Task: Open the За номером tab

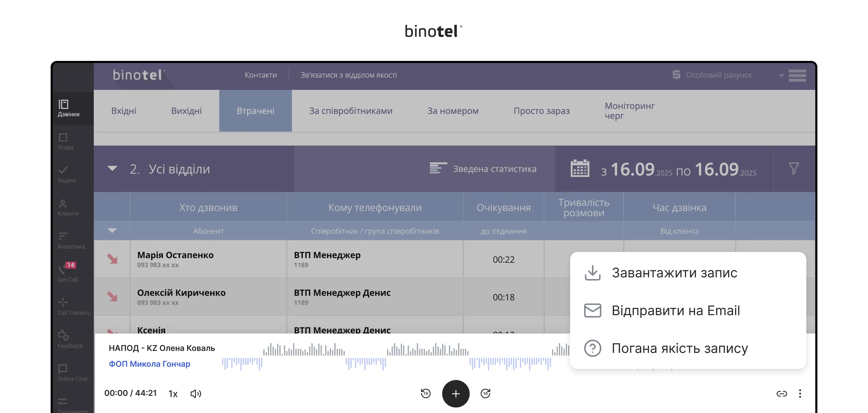Action: pyautogui.click(x=453, y=111)
